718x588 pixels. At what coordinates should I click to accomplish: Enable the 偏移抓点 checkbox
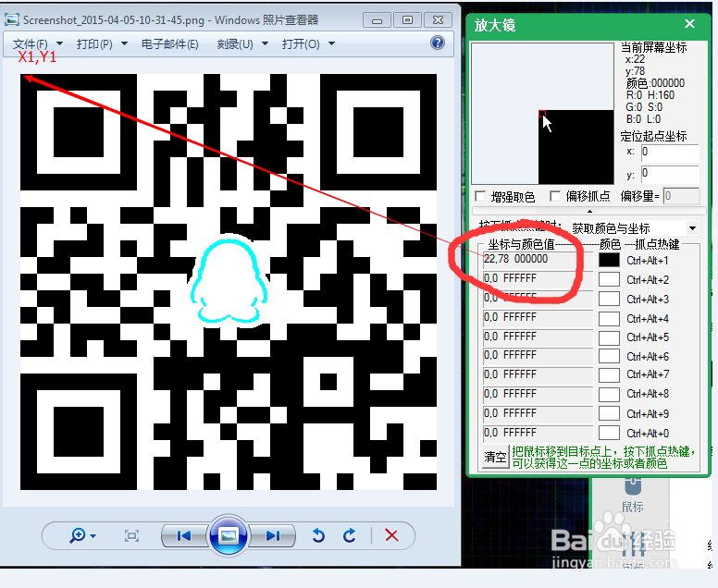click(x=555, y=196)
